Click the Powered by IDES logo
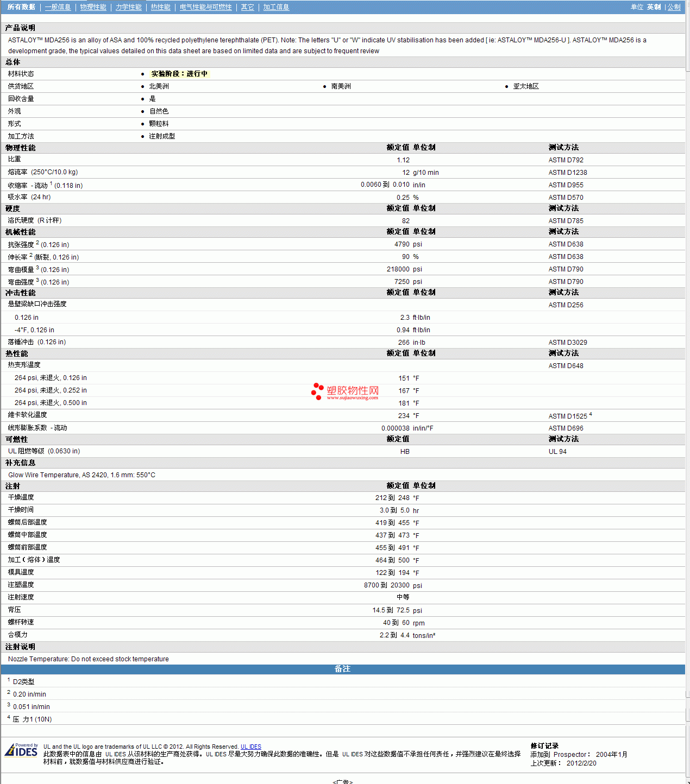 [x=21, y=750]
